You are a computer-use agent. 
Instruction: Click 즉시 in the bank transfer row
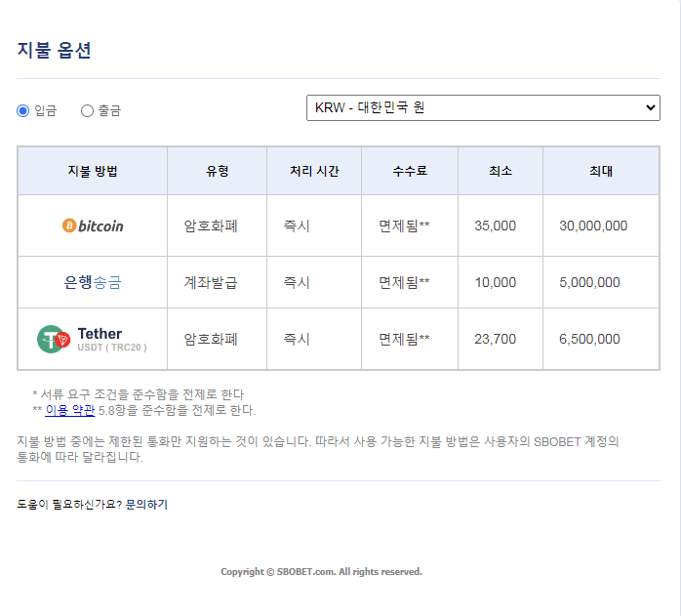(297, 282)
